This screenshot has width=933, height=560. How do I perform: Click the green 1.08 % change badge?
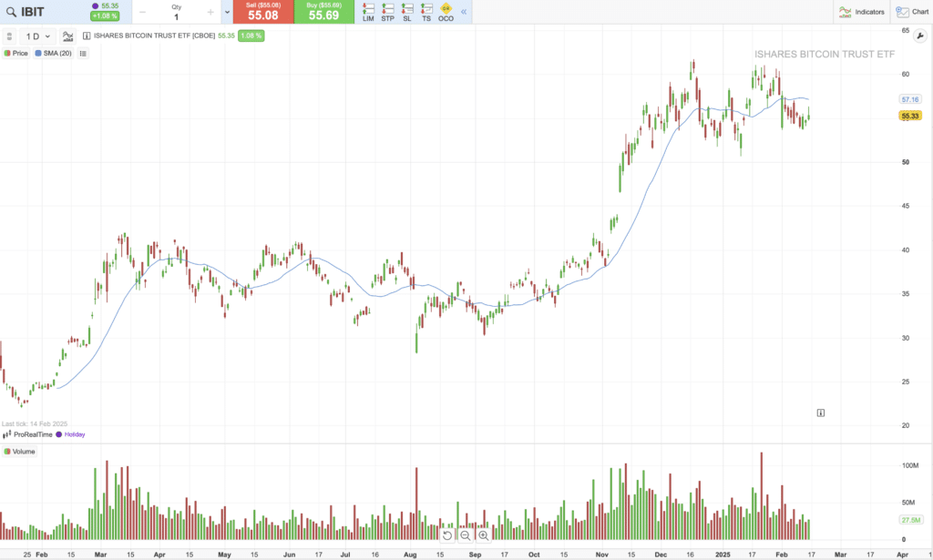[251, 36]
